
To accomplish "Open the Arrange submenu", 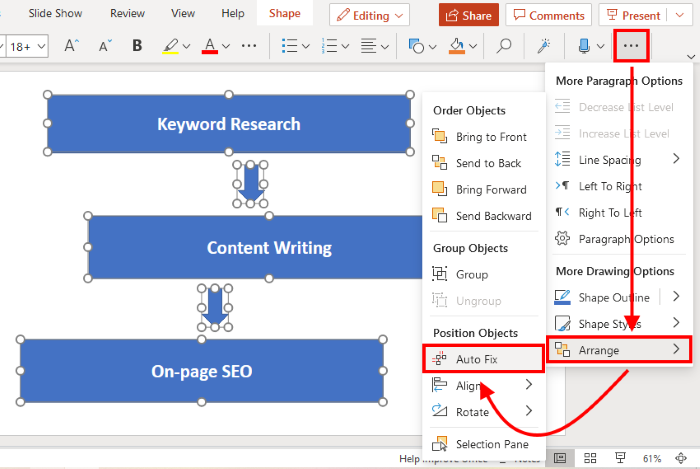I will pos(619,350).
